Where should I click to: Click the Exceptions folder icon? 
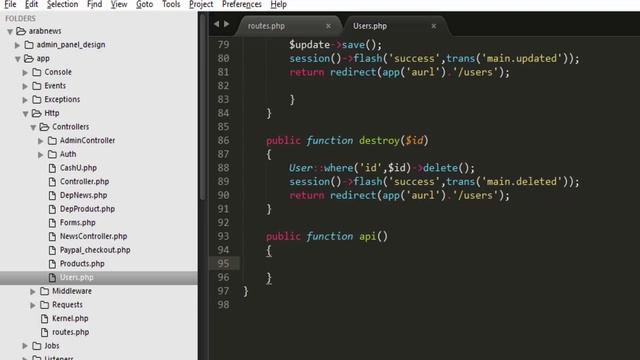(37, 100)
